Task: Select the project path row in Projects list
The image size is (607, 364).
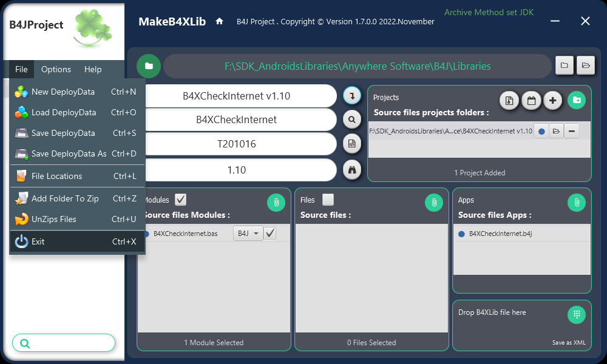Action: (450, 131)
